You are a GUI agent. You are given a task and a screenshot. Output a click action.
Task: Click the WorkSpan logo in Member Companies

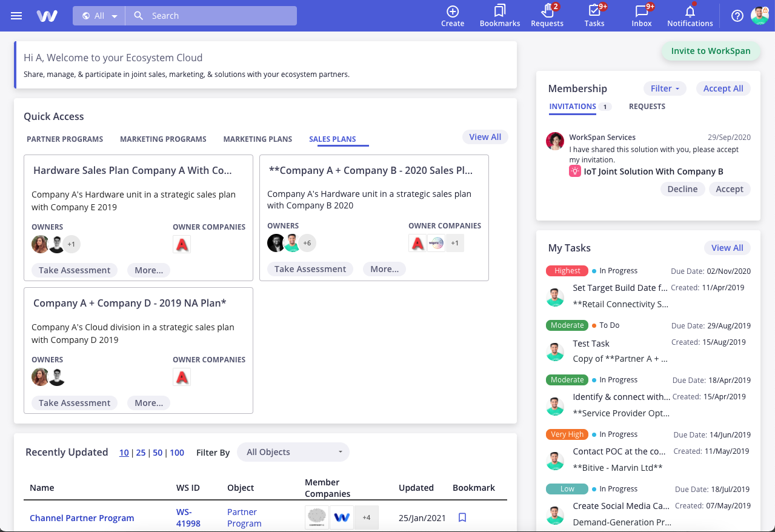click(342, 517)
